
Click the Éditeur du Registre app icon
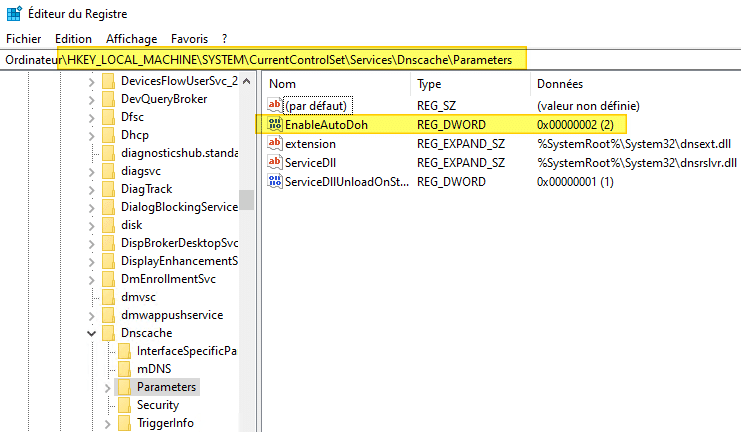[14, 13]
